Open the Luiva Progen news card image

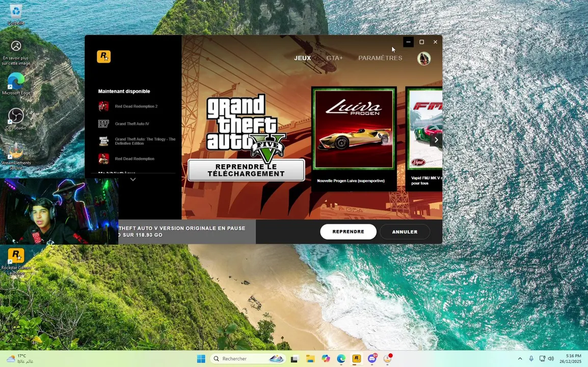coord(354,129)
